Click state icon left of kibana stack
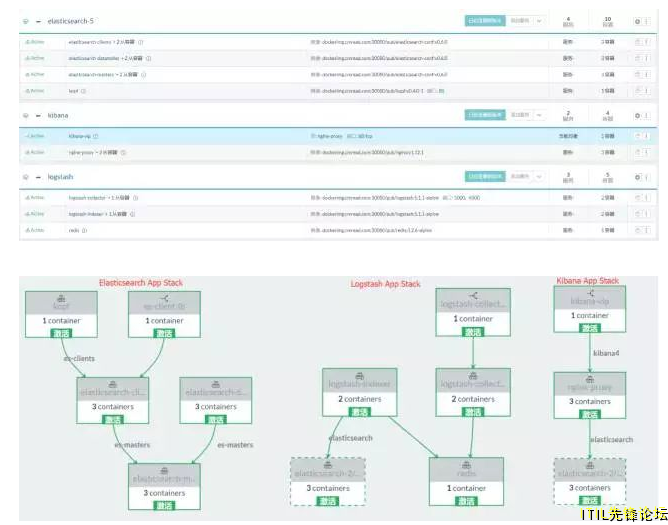 tap(26, 115)
